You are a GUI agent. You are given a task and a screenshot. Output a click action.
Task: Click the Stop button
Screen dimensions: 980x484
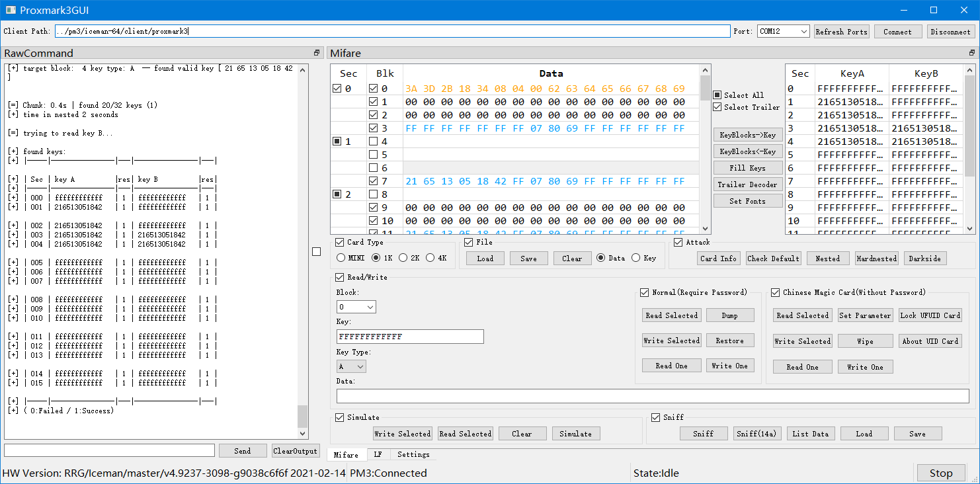[940, 473]
